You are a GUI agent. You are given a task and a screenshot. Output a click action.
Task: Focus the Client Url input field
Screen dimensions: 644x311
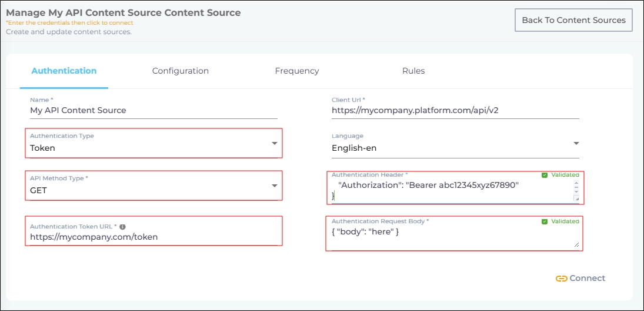[x=455, y=110]
